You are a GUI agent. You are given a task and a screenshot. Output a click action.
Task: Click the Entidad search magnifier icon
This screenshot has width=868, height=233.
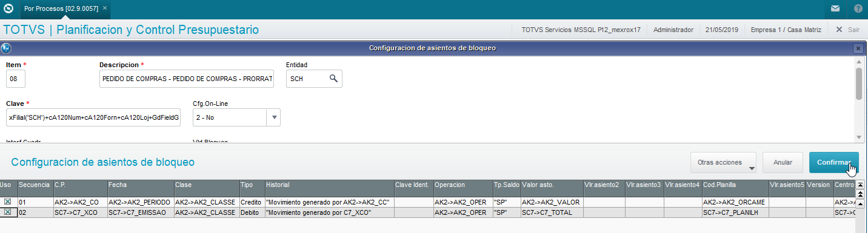click(333, 79)
